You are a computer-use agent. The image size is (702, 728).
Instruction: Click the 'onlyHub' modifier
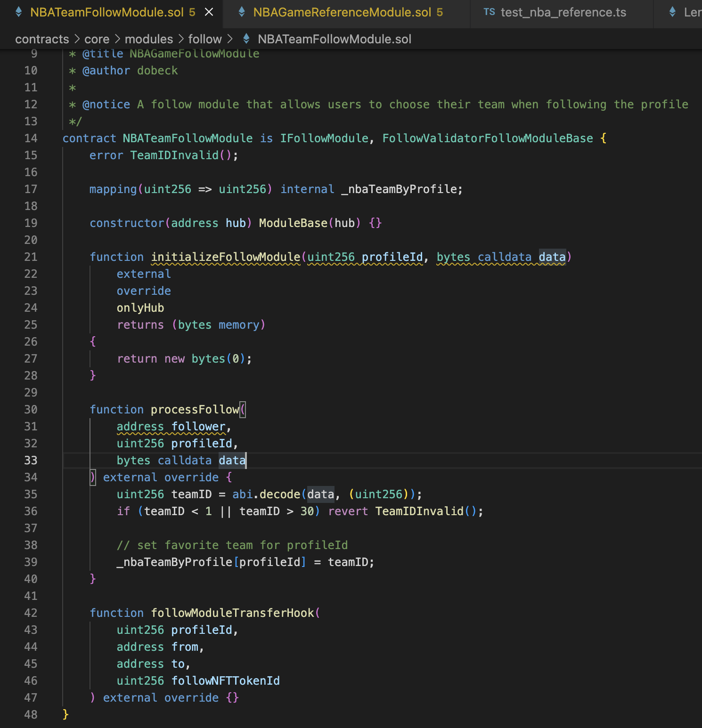tap(140, 308)
